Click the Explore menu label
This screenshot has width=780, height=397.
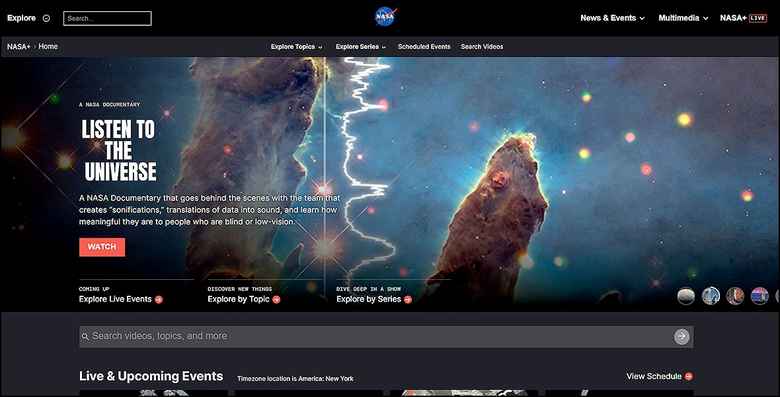coord(21,18)
